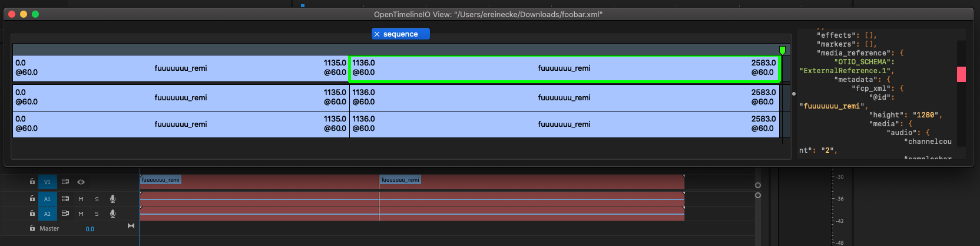Select the first clip in the bottom track
The image size is (980, 246).
[x=181, y=124]
